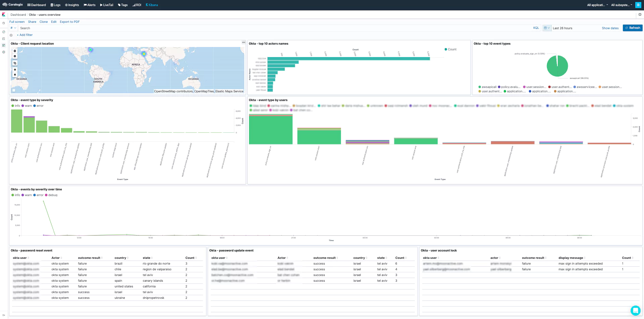Open All subsystems dropdown

[622, 5]
